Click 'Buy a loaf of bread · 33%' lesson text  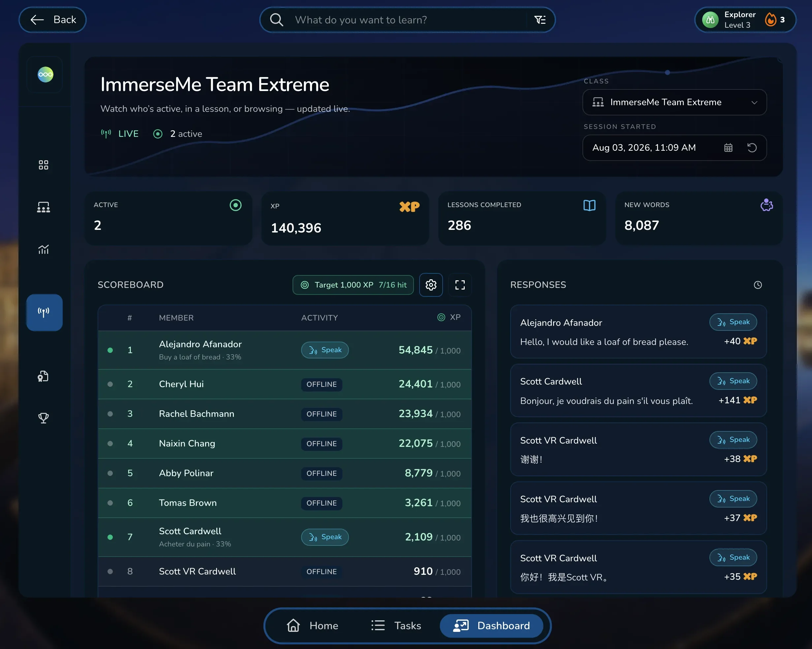200,357
